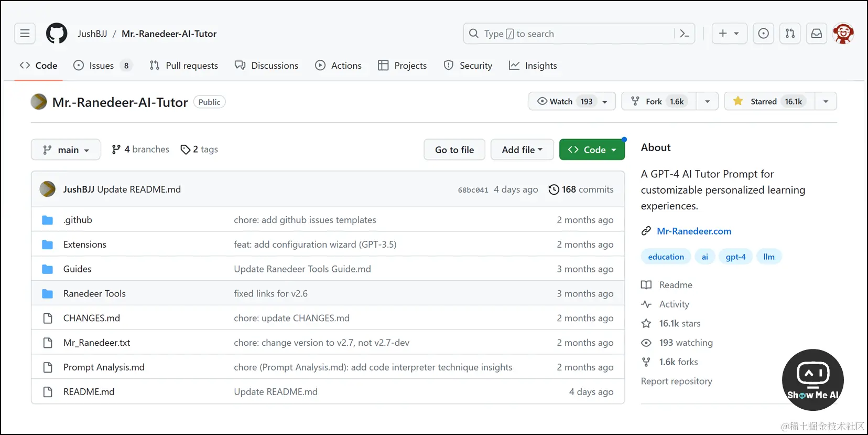
Task: Click the star icon on Starred button
Action: [738, 101]
